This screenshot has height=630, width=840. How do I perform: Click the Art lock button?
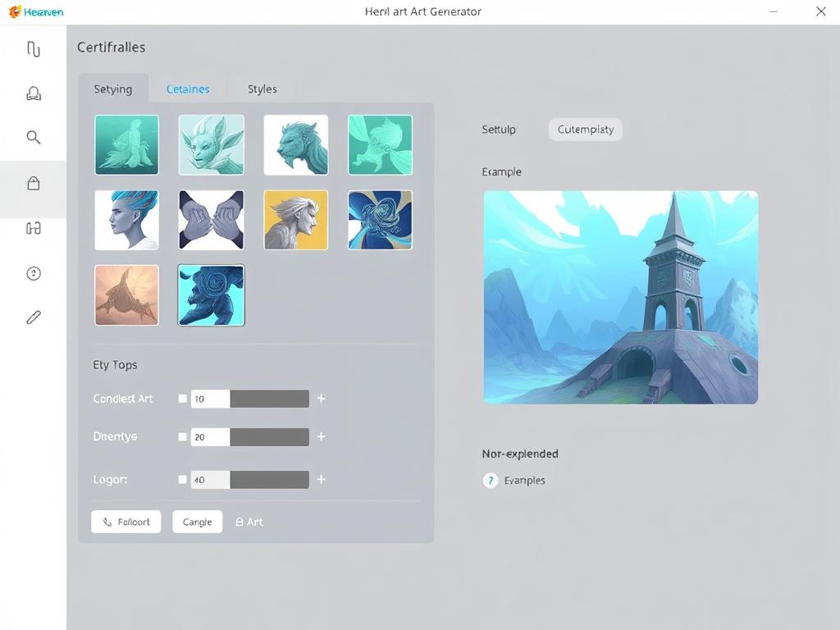click(249, 522)
